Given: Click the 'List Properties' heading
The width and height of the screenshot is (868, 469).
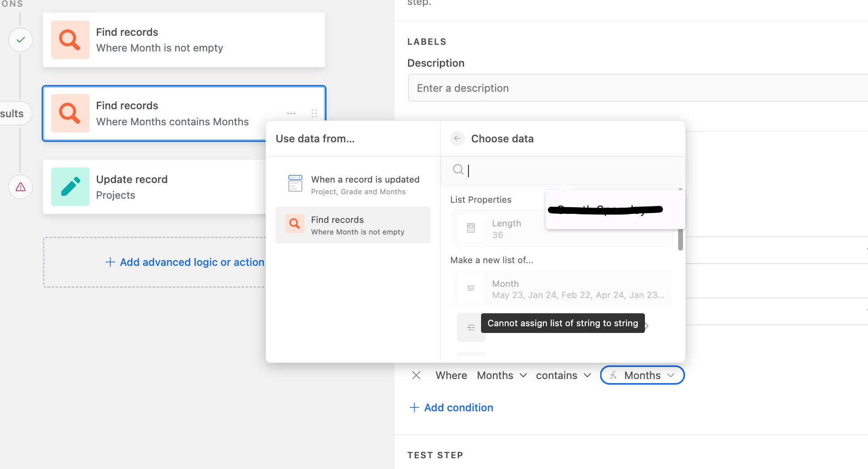Looking at the screenshot, I should pos(481,200).
